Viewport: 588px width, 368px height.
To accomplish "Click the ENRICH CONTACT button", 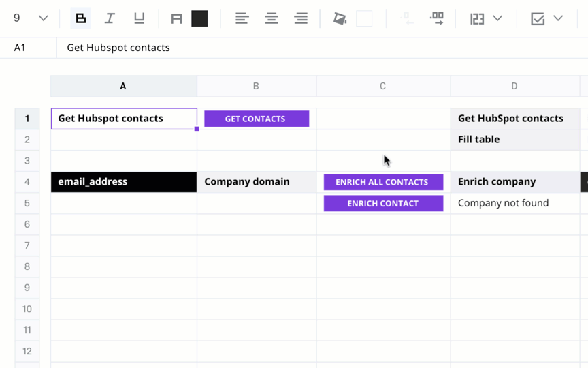I will coord(383,203).
